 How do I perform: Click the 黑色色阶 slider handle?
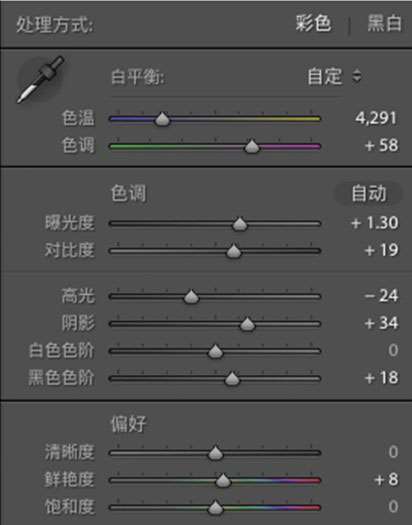click(x=232, y=379)
